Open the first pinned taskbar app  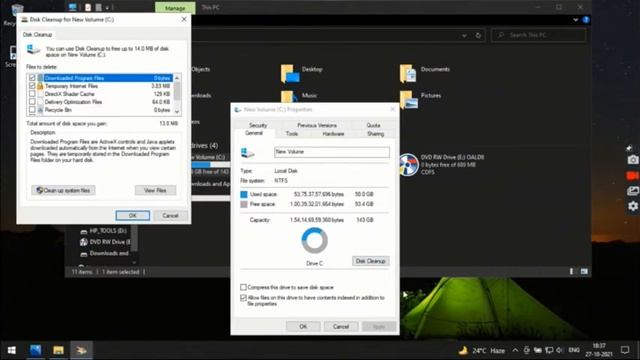point(36,350)
